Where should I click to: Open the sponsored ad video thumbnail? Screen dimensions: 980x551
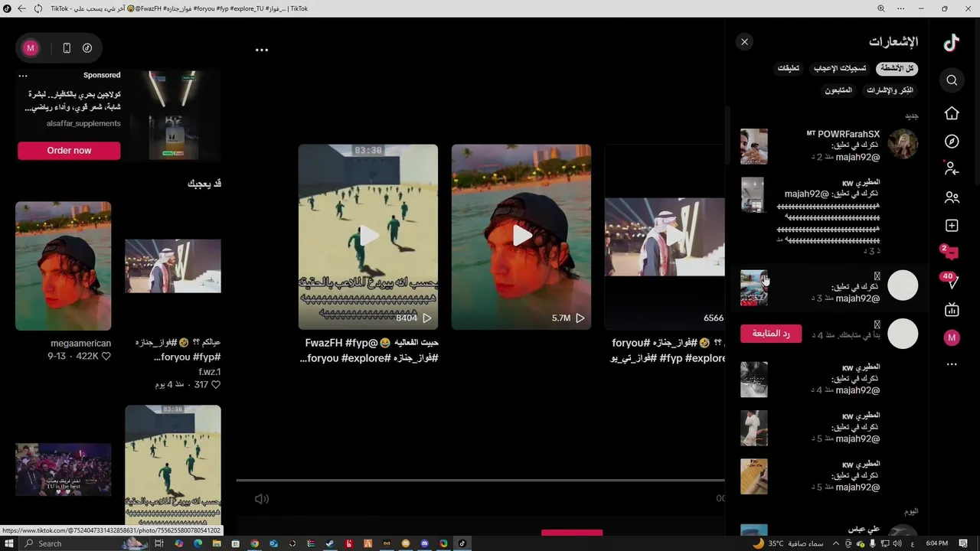[173, 115]
